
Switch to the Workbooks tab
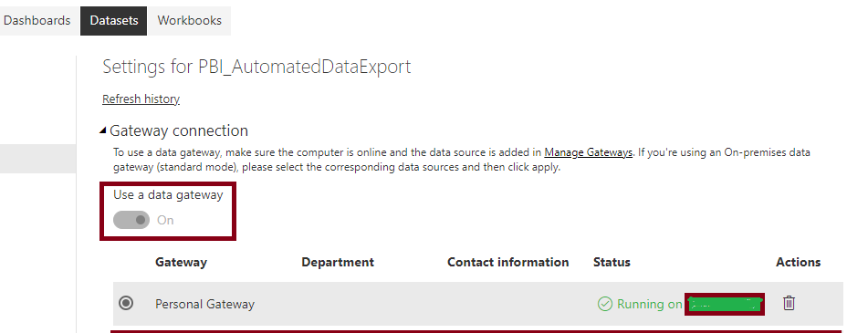click(x=189, y=20)
